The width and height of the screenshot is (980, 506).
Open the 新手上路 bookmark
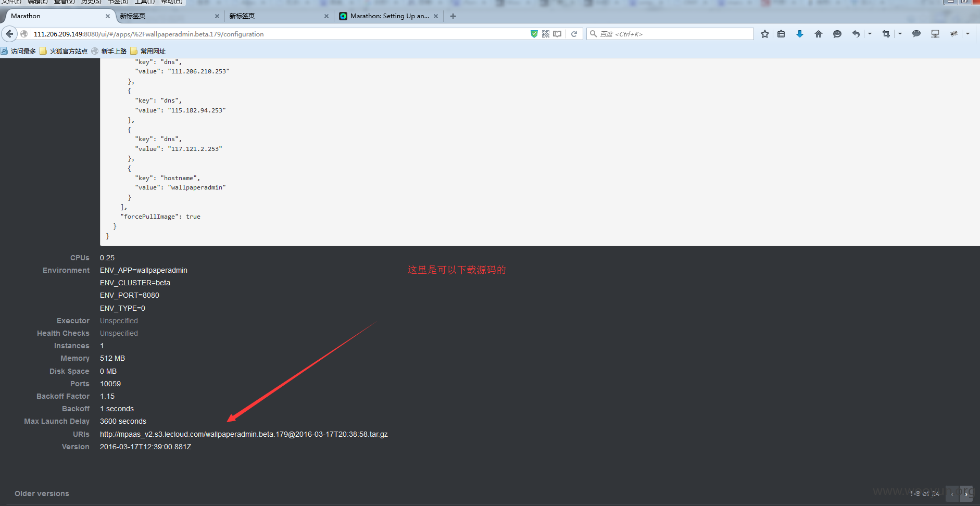(x=109, y=51)
